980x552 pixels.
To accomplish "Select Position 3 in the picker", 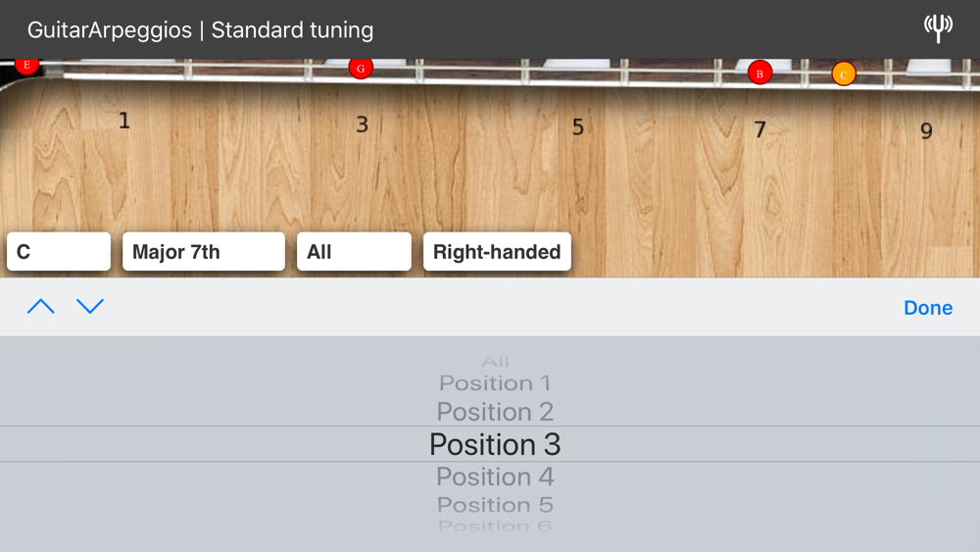I will [495, 444].
